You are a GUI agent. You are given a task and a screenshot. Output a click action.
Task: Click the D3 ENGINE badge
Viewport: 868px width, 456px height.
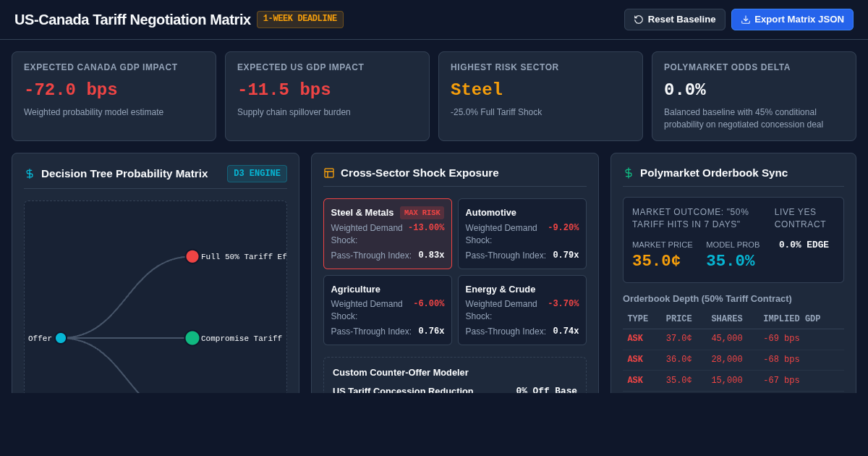pyautogui.click(x=257, y=174)
